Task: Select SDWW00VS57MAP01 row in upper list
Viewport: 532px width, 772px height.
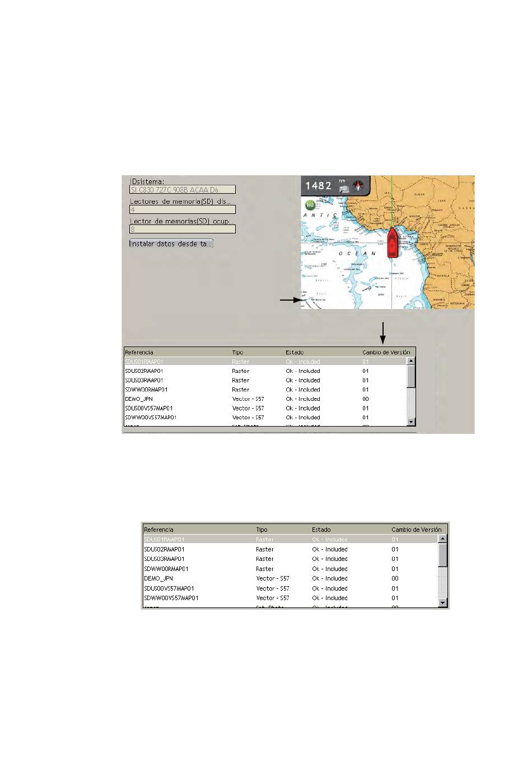Action: coord(265,417)
